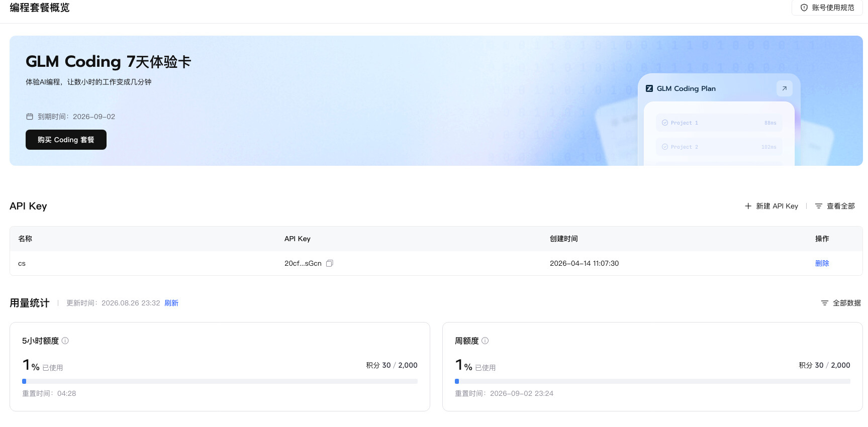Image resolution: width=868 pixels, height=427 pixels.
Task: Click the GLM Coding Plan logo icon
Action: coord(649,88)
